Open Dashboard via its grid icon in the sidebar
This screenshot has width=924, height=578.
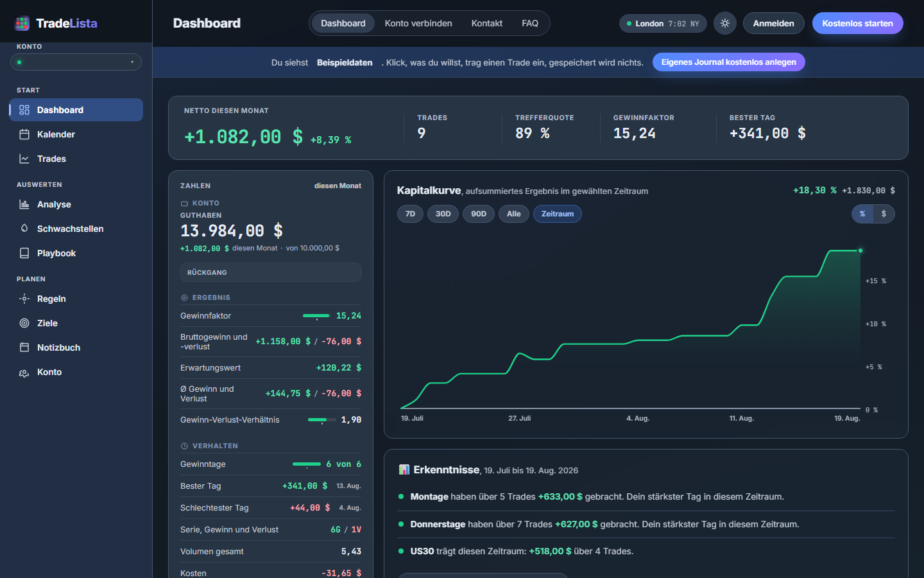coord(24,110)
